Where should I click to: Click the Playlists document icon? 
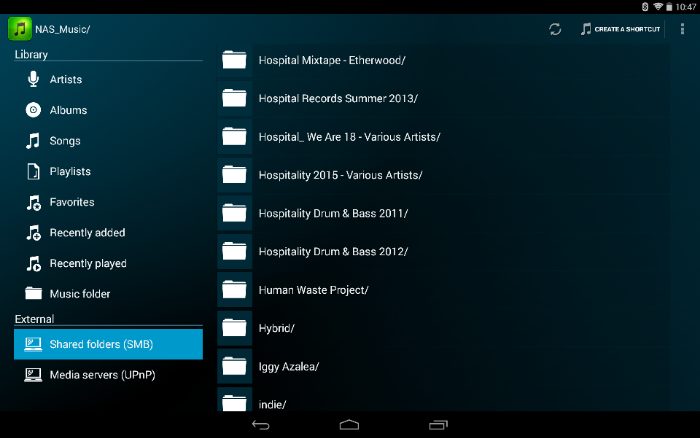(x=33, y=171)
